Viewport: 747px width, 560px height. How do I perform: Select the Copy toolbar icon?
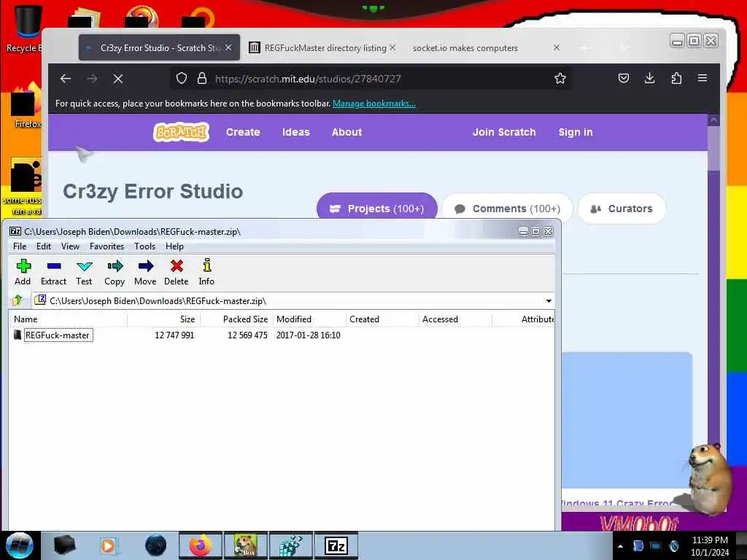[115, 273]
